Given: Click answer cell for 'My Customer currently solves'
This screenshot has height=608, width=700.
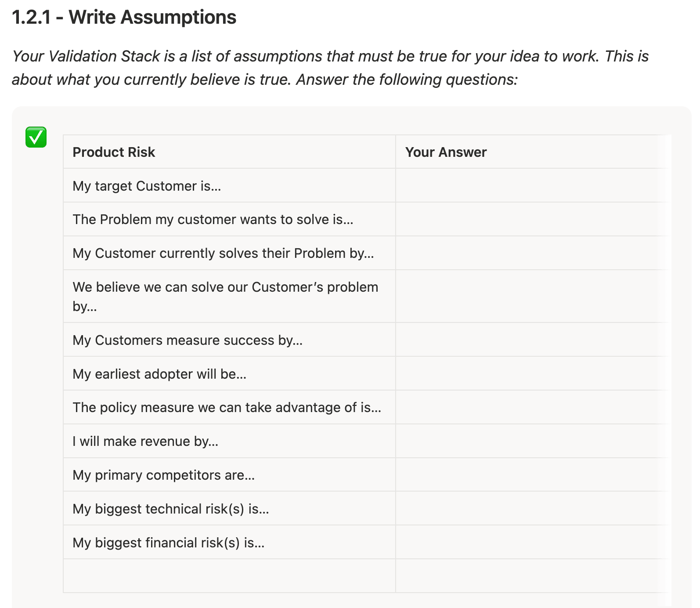Looking at the screenshot, I should [533, 253].
